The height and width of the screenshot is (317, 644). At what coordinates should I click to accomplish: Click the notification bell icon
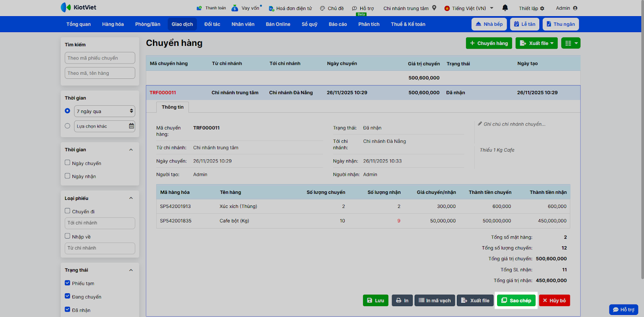click(505, 8)
